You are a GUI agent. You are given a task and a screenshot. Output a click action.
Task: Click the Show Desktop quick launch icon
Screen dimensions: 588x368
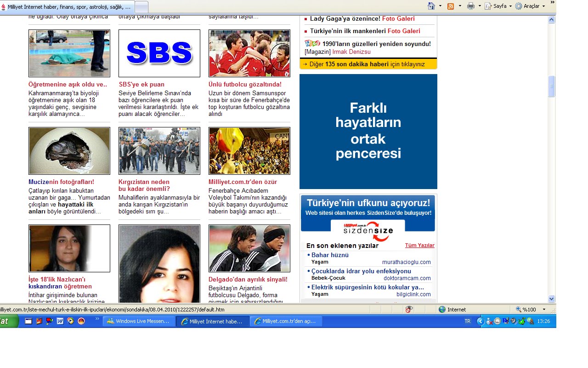pyautogui.click(x=28, y=321)
